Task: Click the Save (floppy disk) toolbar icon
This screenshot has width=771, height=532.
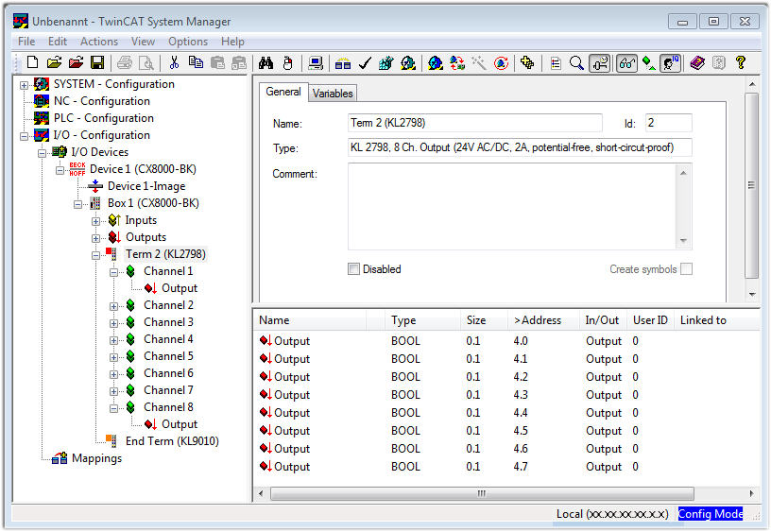Action: point(97,63)
